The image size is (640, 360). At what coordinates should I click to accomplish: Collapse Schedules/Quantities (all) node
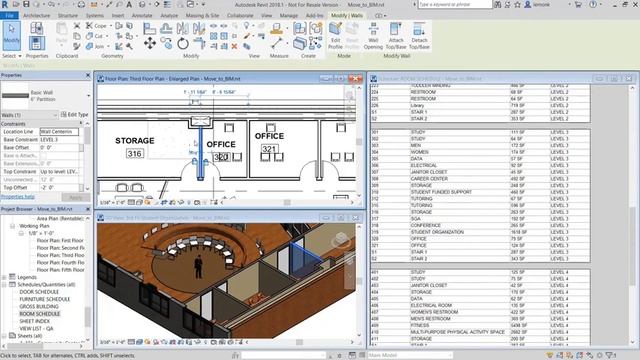pos(4,284)
